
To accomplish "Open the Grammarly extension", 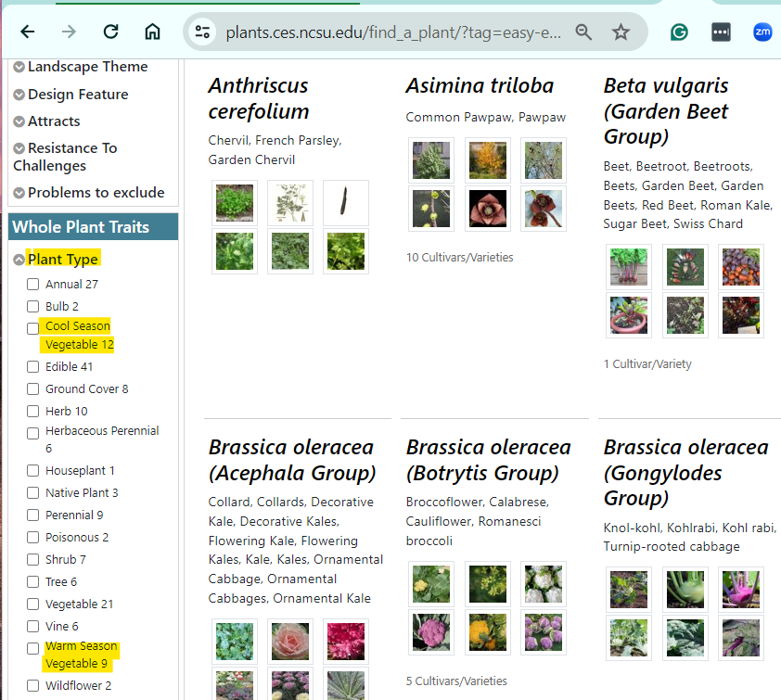I will pos(679,32).
